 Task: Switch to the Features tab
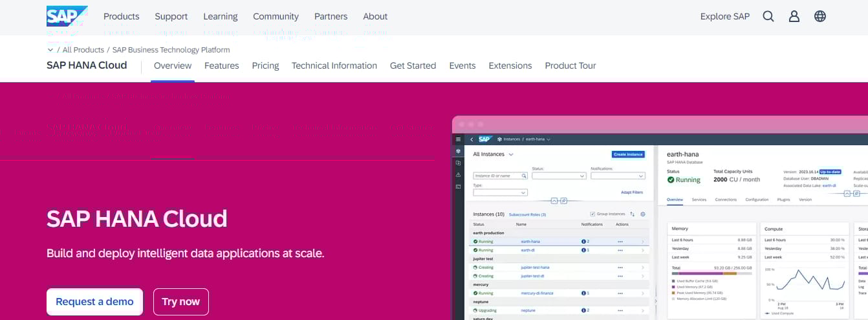[x=222, y=65]
